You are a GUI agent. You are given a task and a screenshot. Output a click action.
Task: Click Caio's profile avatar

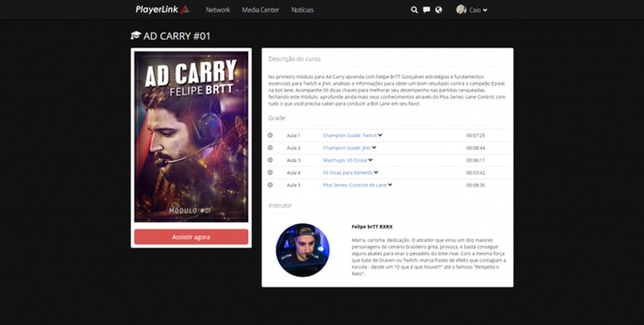click(461, 10)
